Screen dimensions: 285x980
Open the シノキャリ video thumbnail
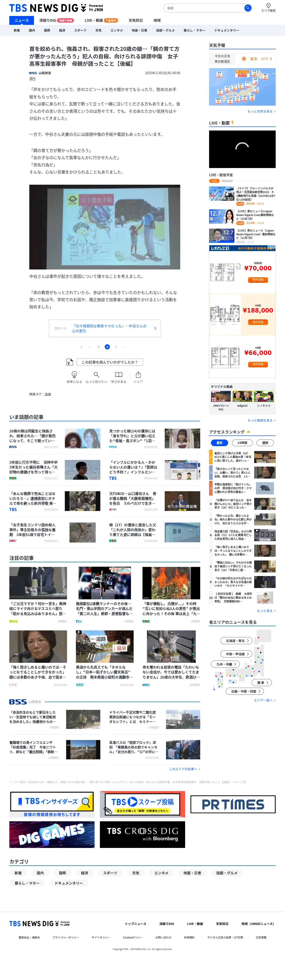click(264, 396)
